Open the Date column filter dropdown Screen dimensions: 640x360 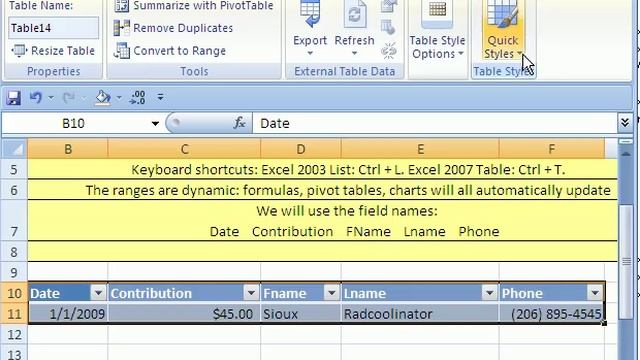click(98, 293)
